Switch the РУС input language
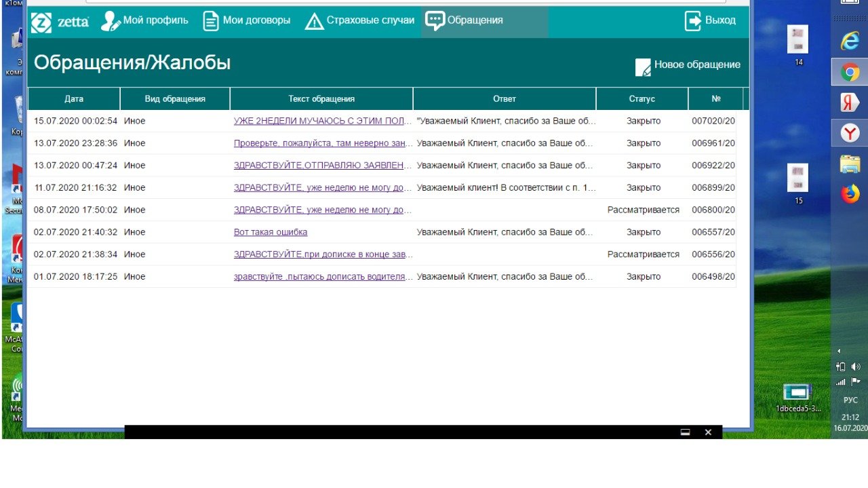868x488 pixels. pyautogui.click(x=850, y=400)
